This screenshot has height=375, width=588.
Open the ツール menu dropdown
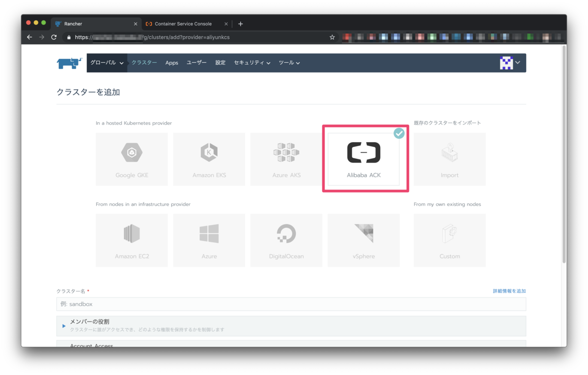(x=289, y=63)
